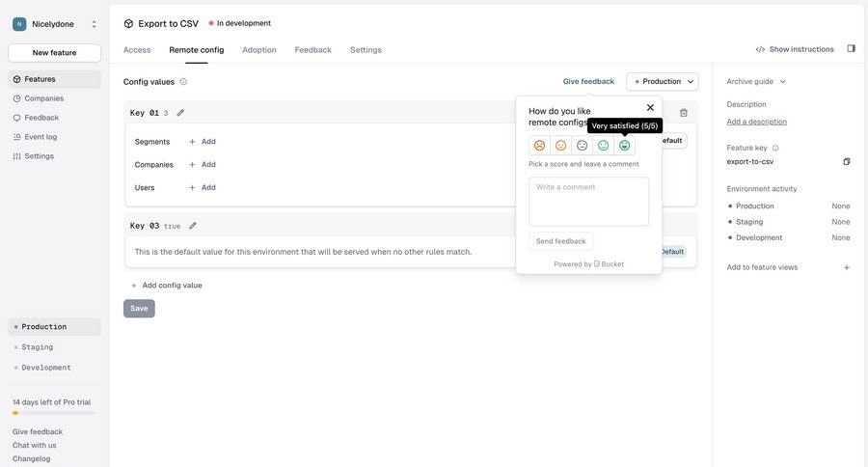Delete Key 01 using the trash icon

684,113
